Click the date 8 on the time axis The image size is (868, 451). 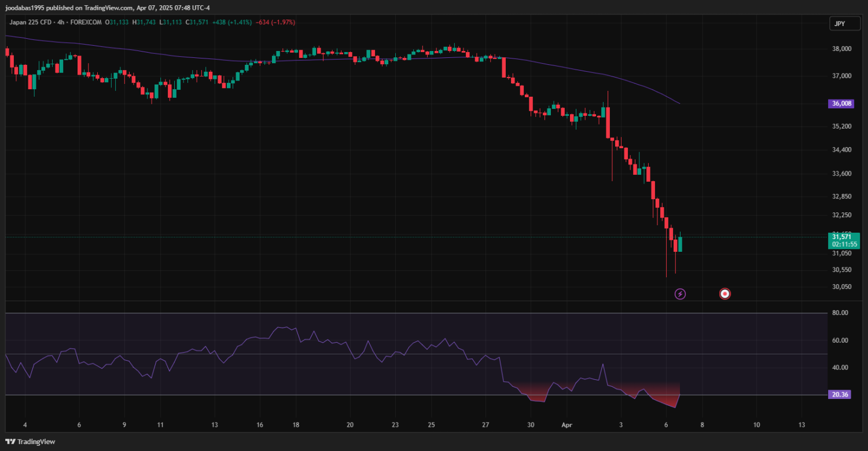pyautogui.click(x=702, y=424)
